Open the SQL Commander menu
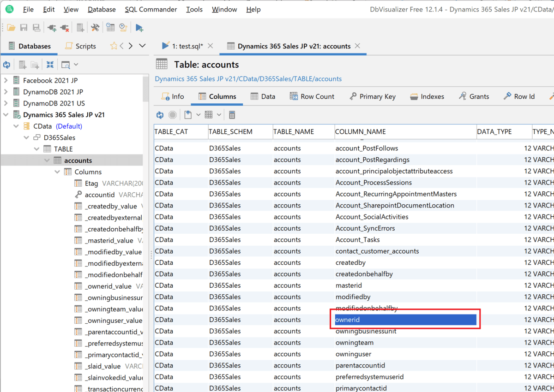Viewport: 554px width, 392px height. point(151,9)
